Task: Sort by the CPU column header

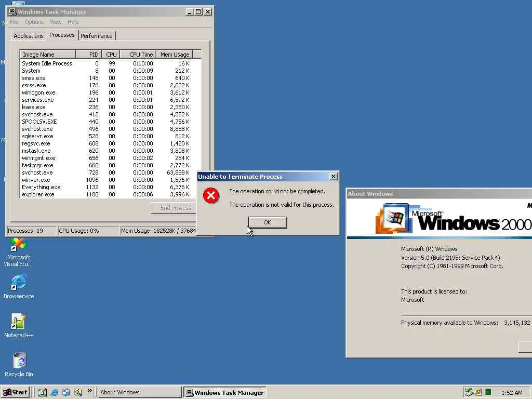Action: pos(111,55)
